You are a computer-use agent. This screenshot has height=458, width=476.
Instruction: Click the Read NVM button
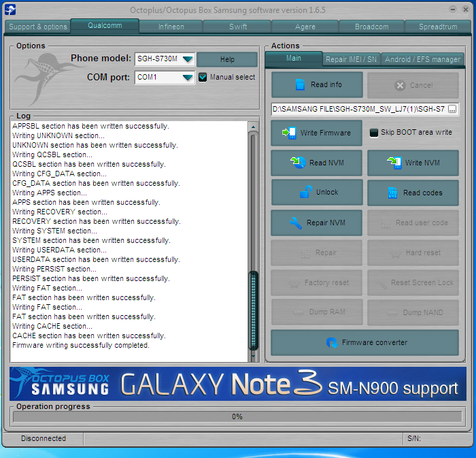(x=317, y=163)
